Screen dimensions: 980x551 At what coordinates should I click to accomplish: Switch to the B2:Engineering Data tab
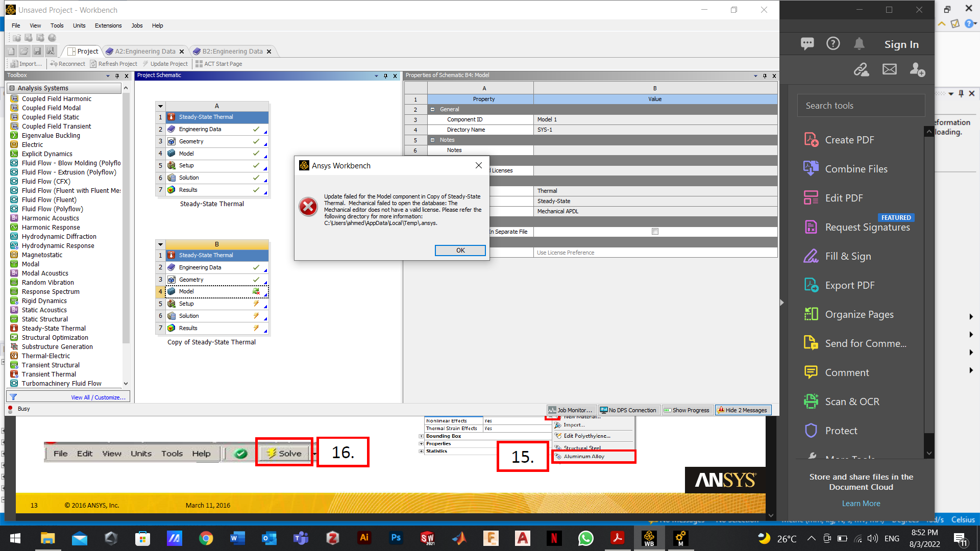tap(232, 52)
